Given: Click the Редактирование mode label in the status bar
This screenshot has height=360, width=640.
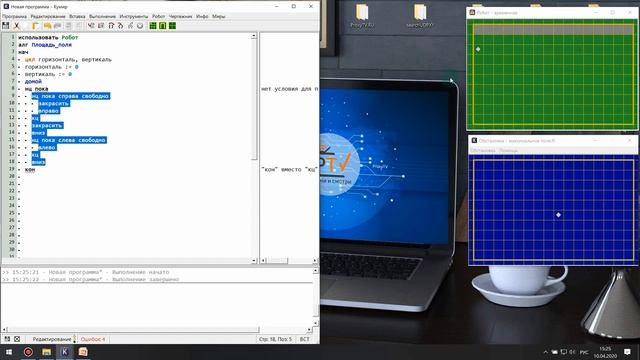Looking at the screenshot, I should [x=52, y=339].
